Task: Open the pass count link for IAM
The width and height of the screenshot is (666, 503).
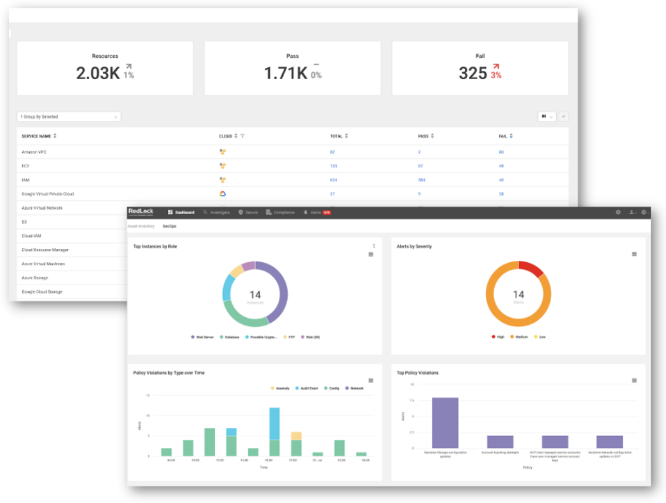Action: point(422,180)
